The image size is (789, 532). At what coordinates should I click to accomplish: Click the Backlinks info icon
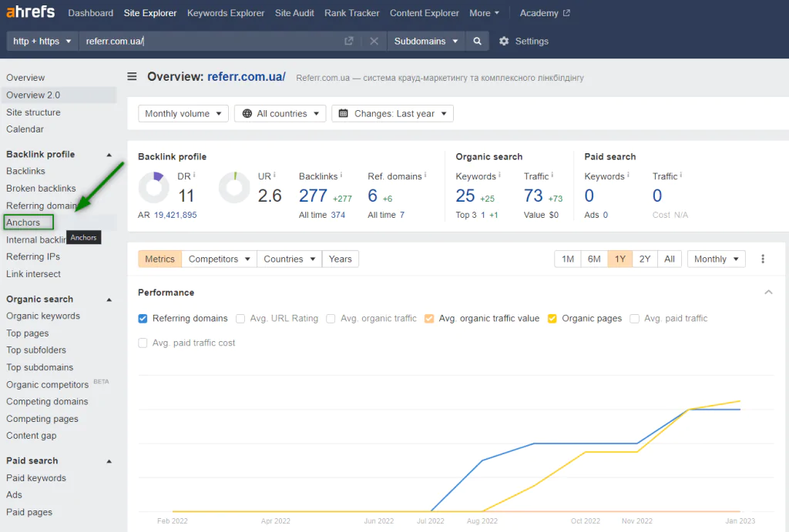(x=341, y=175)
